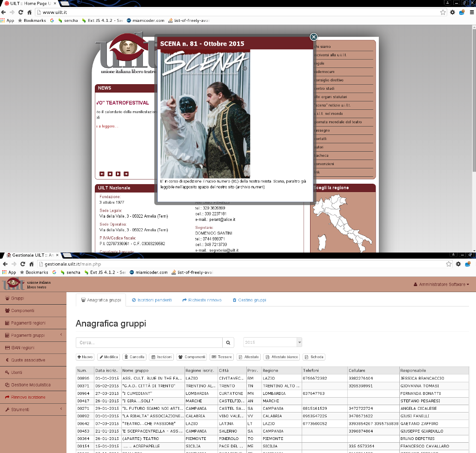
Task: Open Gestione Modulistica
Action: tap(33, 385)
